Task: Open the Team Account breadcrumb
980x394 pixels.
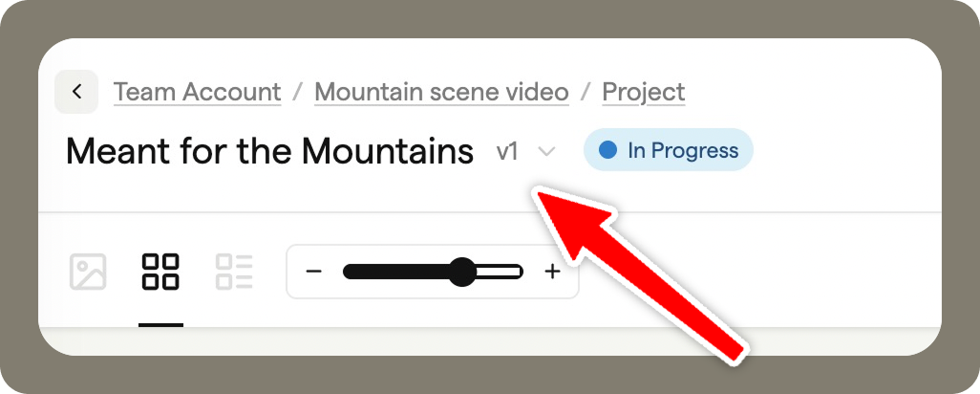Action: click(197, 92)
